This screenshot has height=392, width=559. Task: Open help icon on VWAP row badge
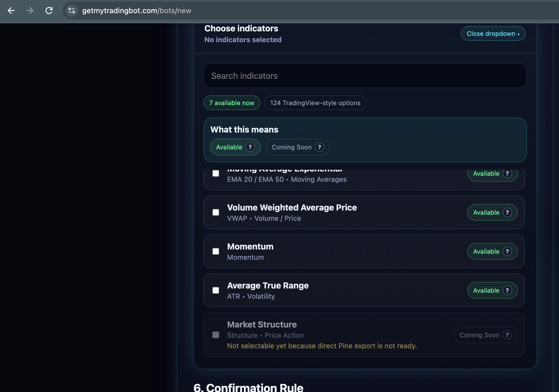(x=507, y=212)
